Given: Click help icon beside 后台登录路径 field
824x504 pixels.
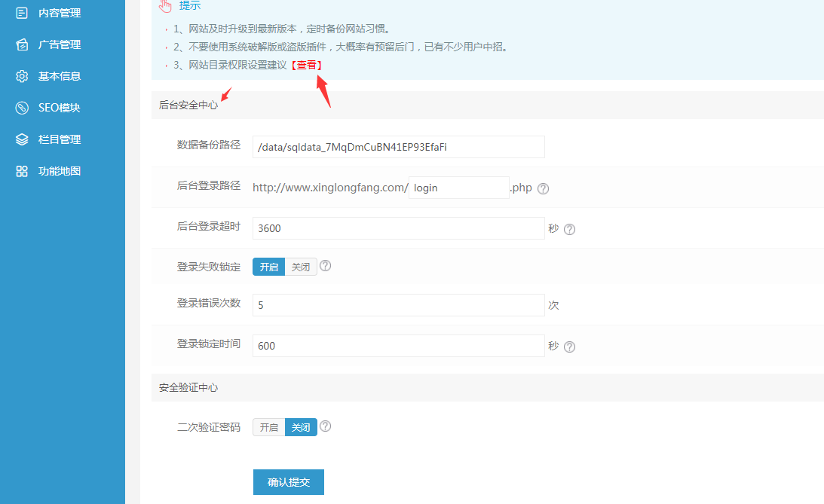Looking at the screenshot, I should coord(543,188).
